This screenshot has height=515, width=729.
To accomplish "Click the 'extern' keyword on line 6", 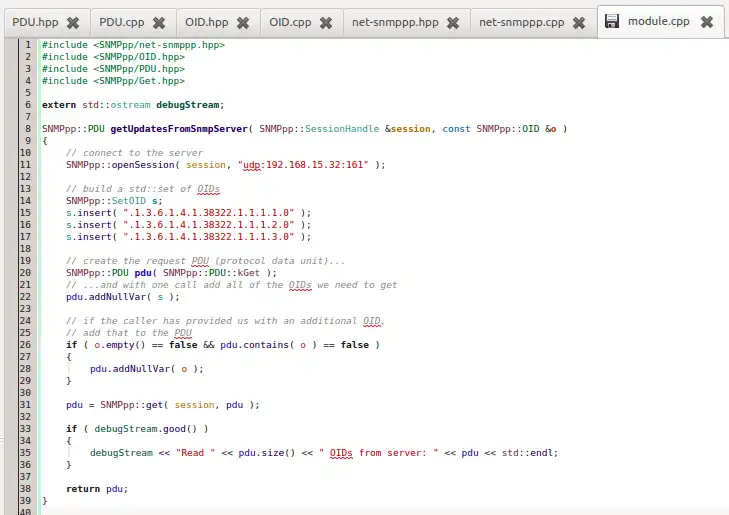I will click(x=59, y=105).
